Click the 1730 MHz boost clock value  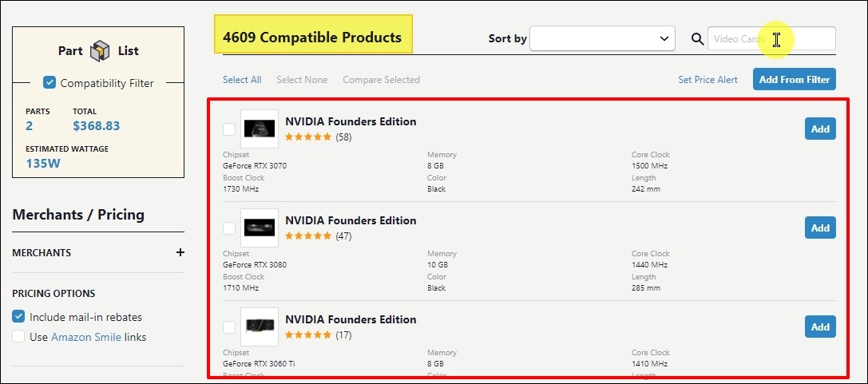240,188
